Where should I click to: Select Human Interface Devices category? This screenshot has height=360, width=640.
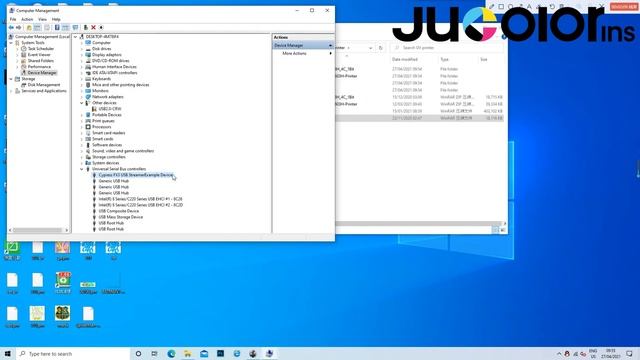click(x=114, y=67)
